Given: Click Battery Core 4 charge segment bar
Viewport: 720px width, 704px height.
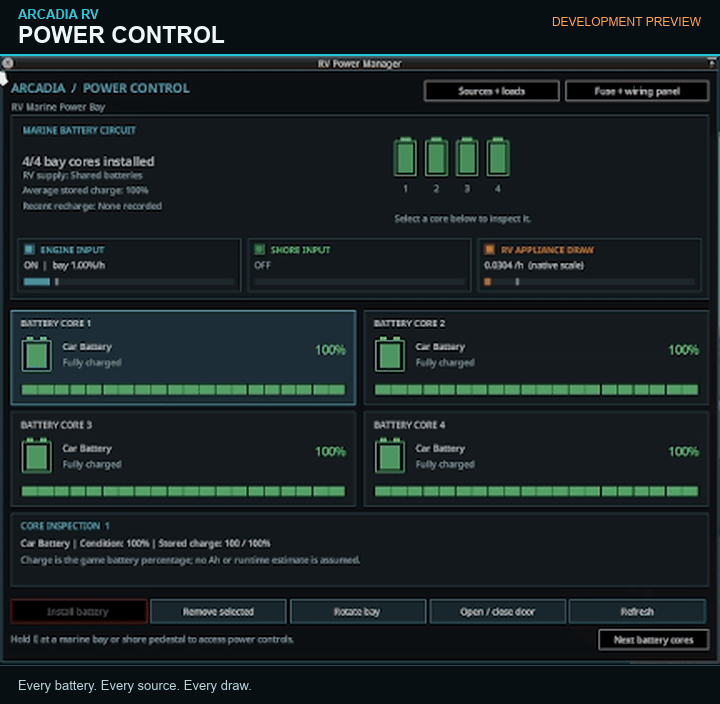Looking at the screenshot, I should click(x=536, y=491).
